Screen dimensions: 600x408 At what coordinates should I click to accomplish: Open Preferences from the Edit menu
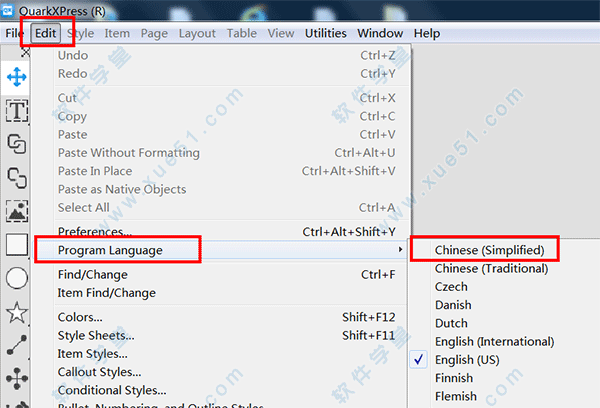click(x=220, y=232)
